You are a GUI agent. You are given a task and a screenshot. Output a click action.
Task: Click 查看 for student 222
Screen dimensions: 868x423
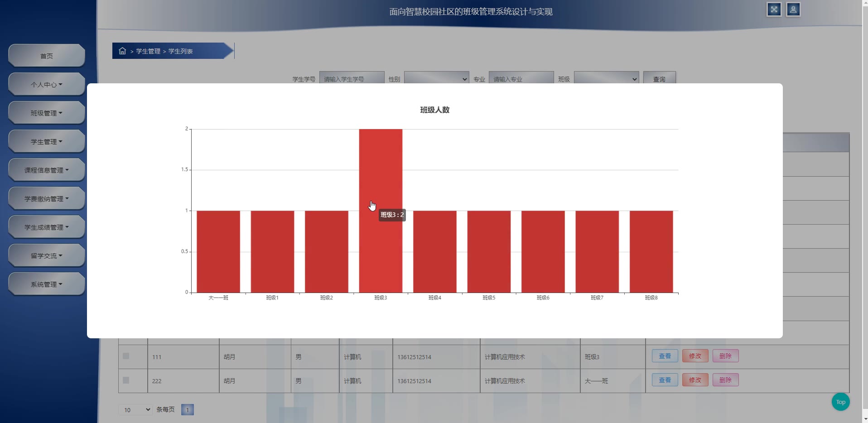tap(665, 380)
